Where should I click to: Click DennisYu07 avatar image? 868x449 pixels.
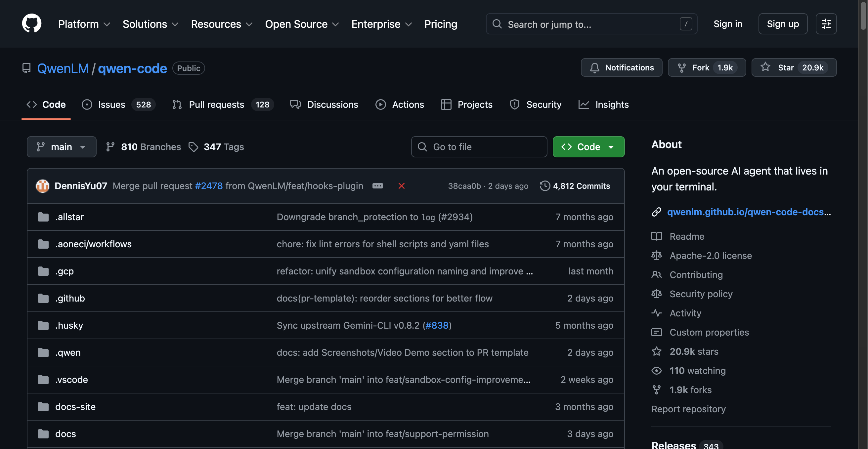(x=42, y=186)
